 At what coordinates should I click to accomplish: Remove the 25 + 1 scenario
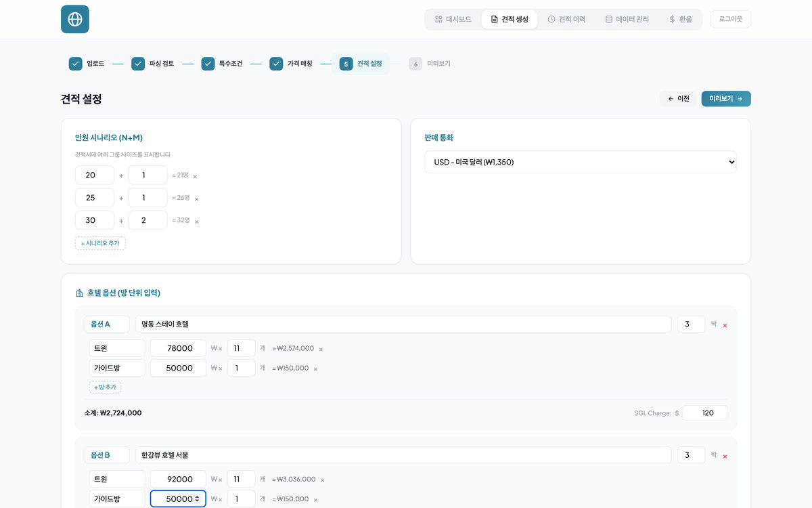point(196,199)
